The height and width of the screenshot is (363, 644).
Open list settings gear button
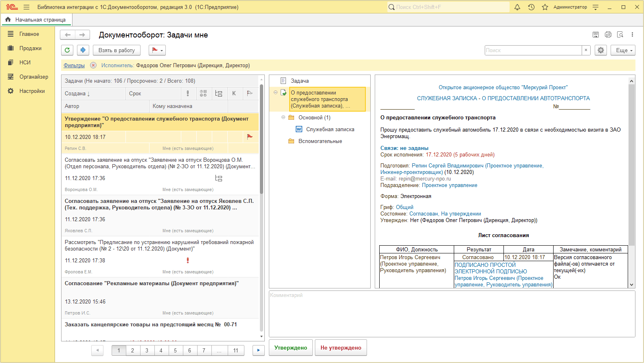click(x=601, y=50)
